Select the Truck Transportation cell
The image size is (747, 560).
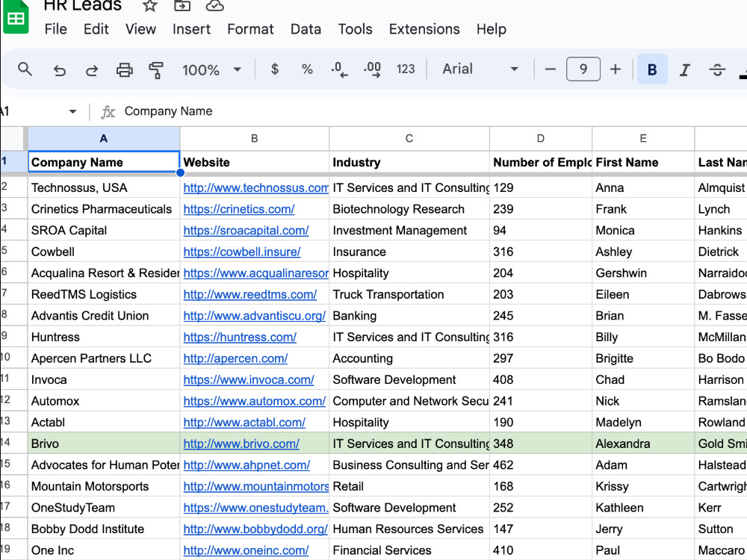tap(409, 294)
